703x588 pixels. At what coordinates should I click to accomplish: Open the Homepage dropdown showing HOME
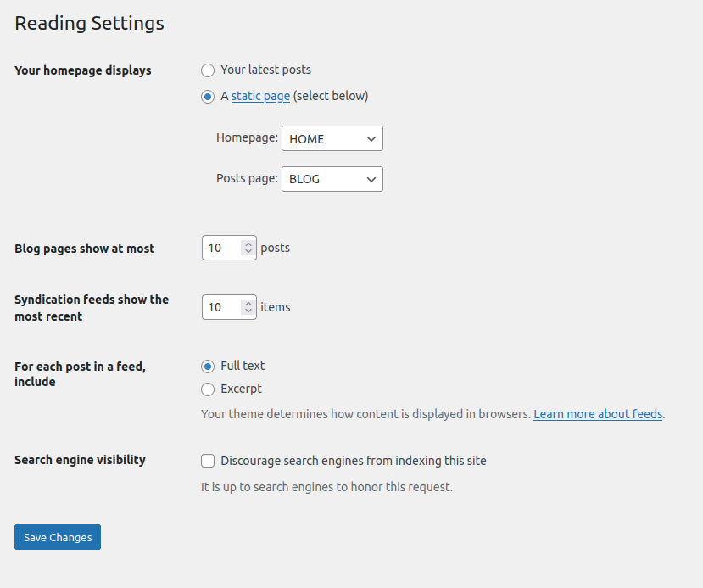(x=332, y=138)
